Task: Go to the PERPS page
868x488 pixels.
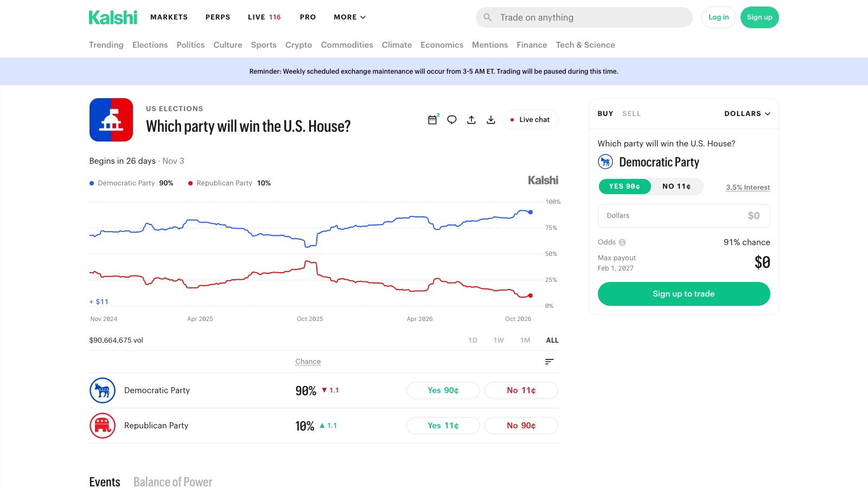Action: [218, 17]
